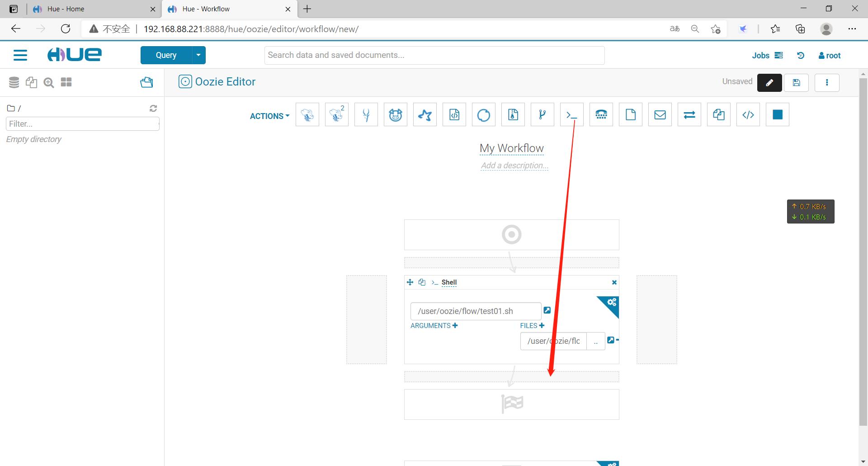
Task: Click the page vertical scrollbar
Action: [x=863, y=252]
